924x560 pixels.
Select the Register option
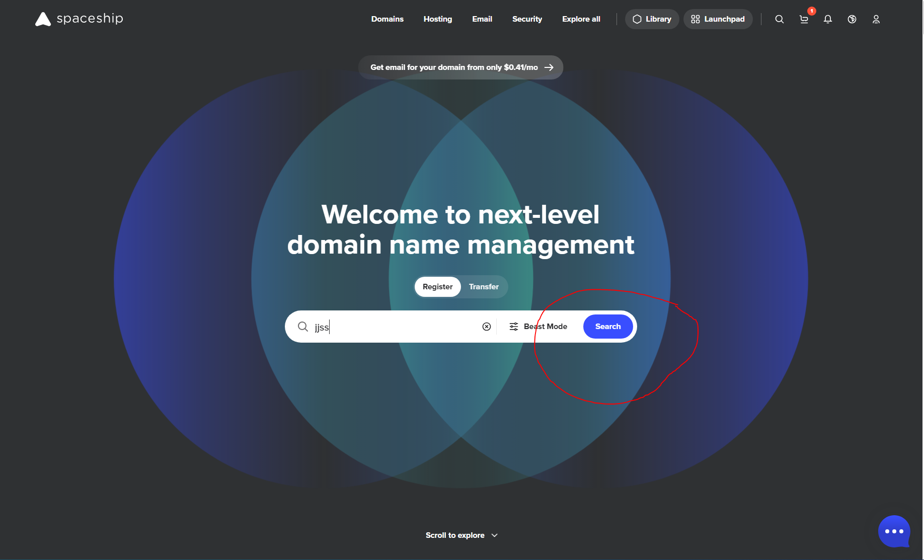point(437,287)
